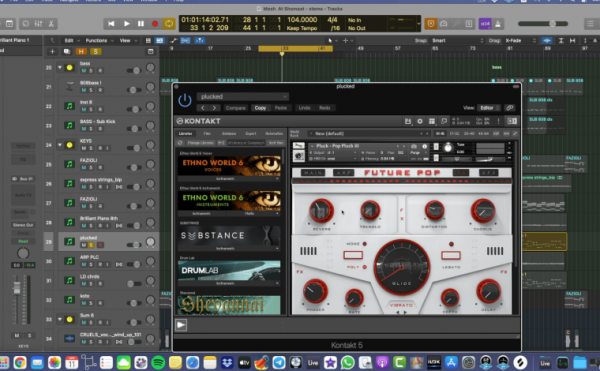Go to previous plugin preset arrow
Image resolution: width=600 pixels, height=371 pixels.
(x=203, y=108)
